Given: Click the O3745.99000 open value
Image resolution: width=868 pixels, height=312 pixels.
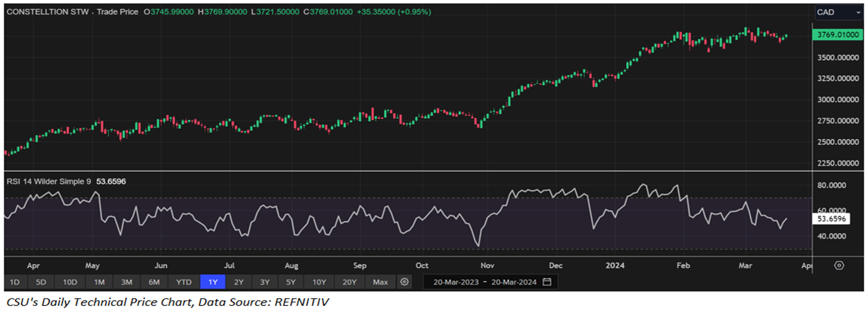Looking at the screenshot, I should click(169, 12).
